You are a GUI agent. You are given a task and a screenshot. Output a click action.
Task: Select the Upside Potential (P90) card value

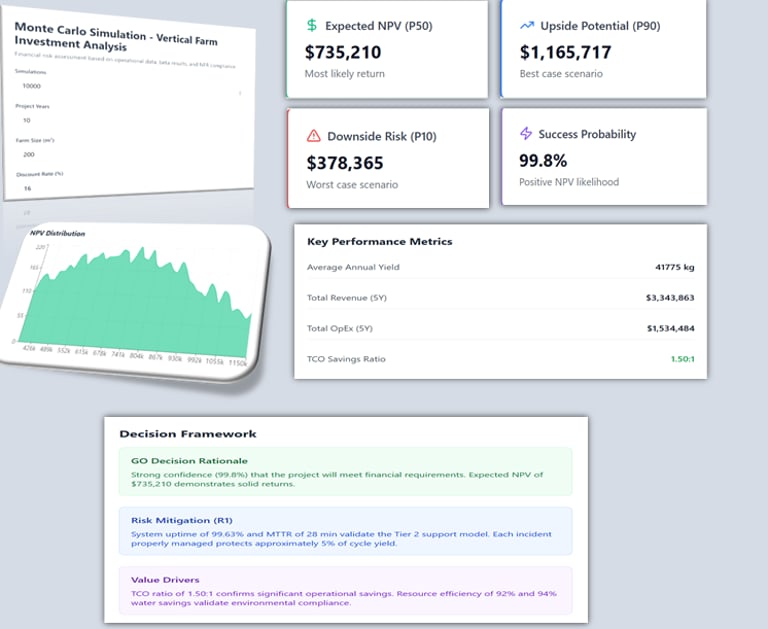(x=566, y=52)
